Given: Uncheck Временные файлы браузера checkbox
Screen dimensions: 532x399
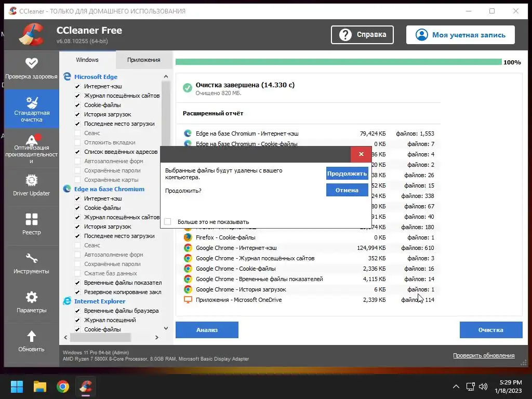Looking at the screenshot, I should [77, 311].
